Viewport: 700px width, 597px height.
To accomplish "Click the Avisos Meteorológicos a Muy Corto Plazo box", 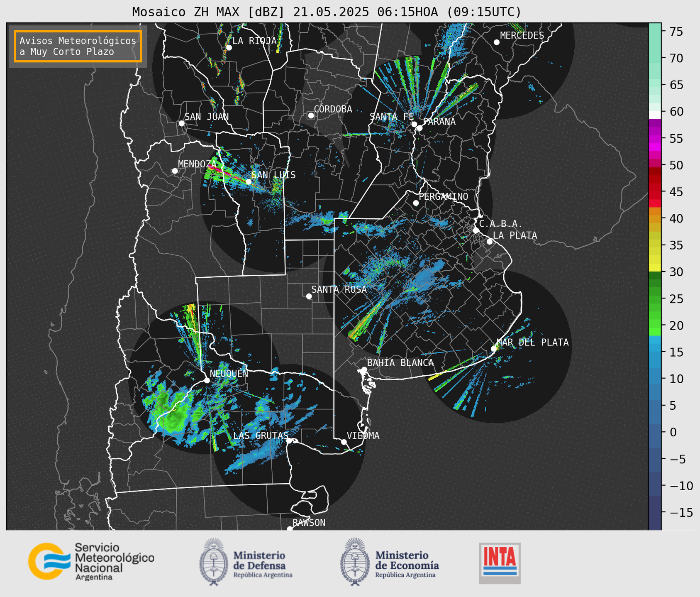I will pos(78,46).
